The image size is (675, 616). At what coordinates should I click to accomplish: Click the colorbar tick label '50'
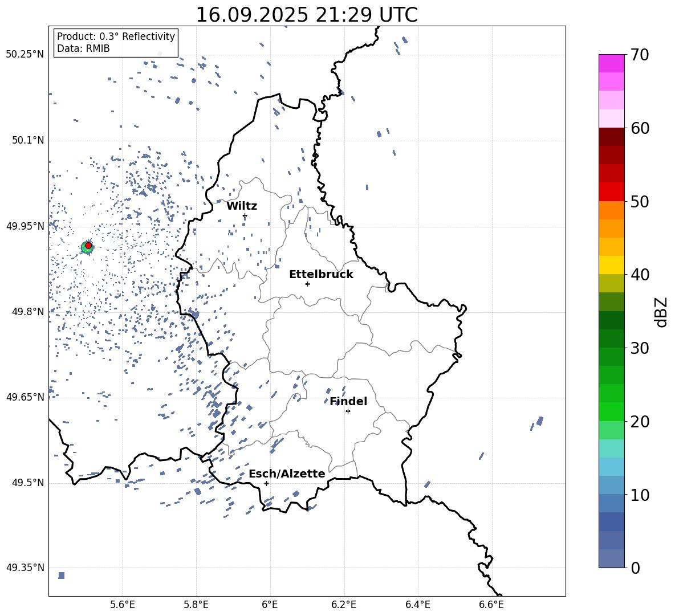coord(640,201)
